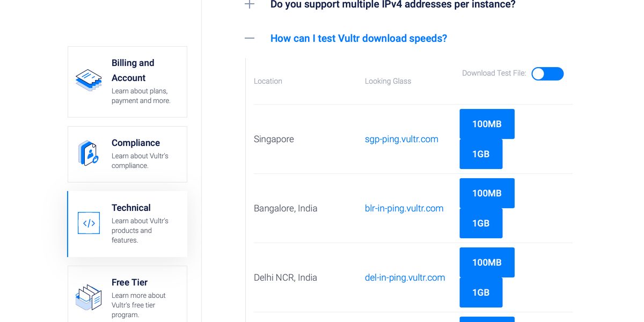644x322 pixels.
Task: Click the 'Bangalore, India' location cell
Action: pyautogui.click(x=286, y=208)
